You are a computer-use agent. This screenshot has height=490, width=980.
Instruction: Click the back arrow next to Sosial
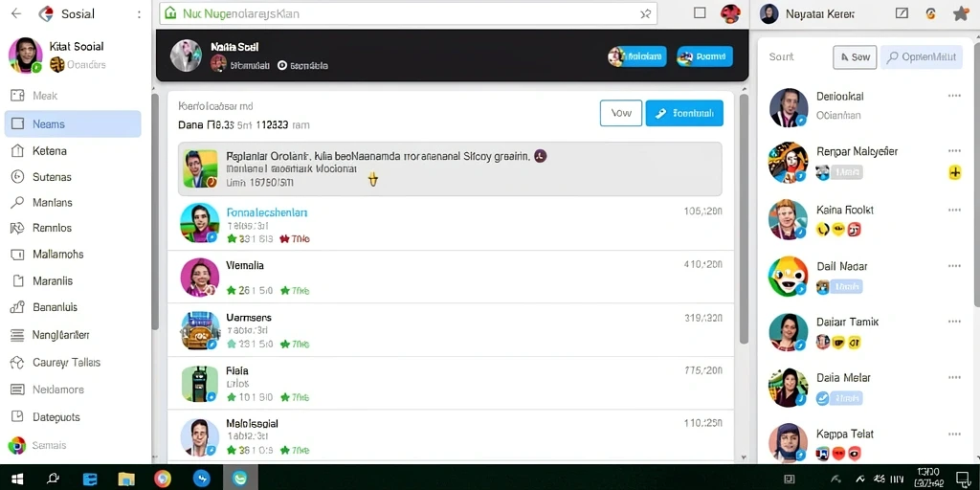(x=16, y=13)
